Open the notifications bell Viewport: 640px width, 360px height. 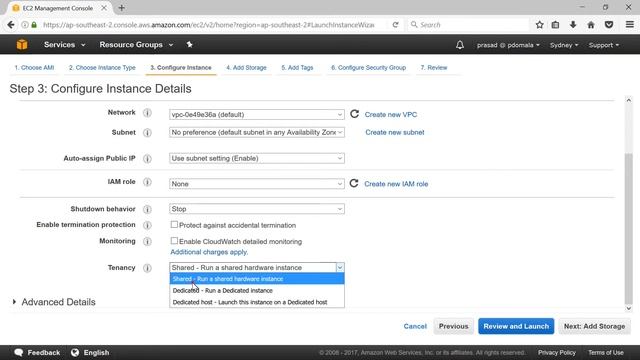[x=460, y=45]
